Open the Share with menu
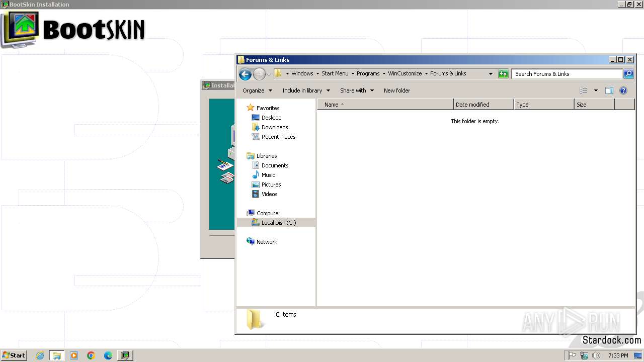The height and width of the screenshot is (362, 644). click(x=357, y=90)
